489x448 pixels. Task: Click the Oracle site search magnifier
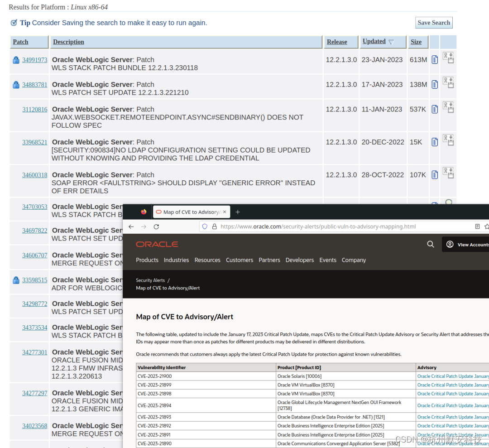click(431, 244)
